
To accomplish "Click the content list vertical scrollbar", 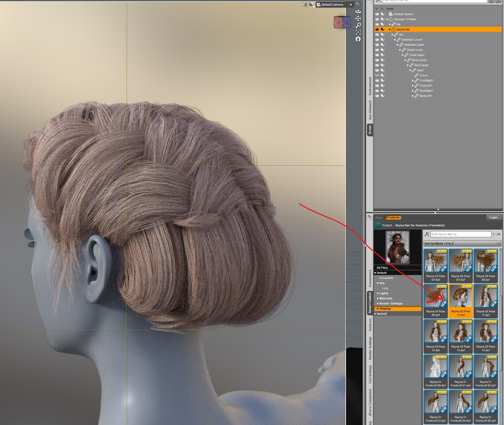I will tap(501, 332).
